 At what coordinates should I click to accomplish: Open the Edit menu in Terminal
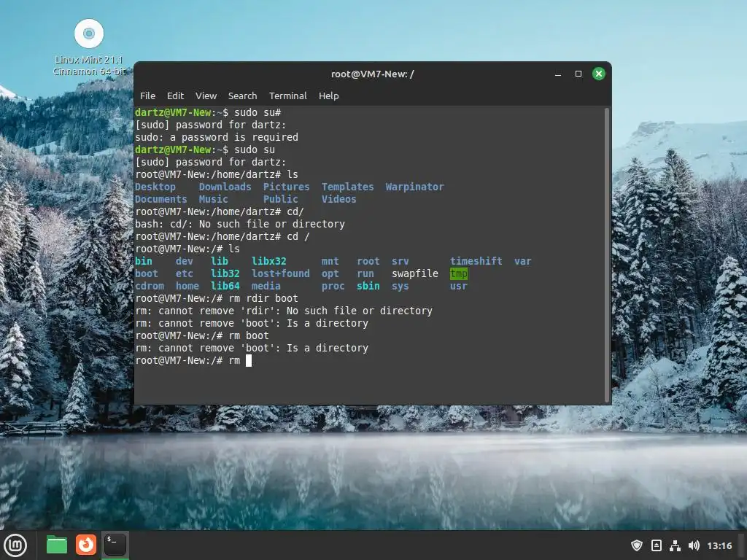point(175,96)
